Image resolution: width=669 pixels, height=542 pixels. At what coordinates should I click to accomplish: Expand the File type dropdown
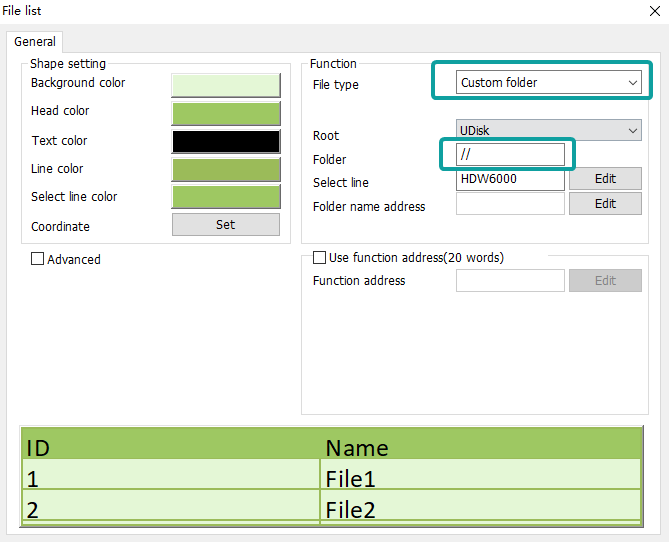[x=548, y=83]
